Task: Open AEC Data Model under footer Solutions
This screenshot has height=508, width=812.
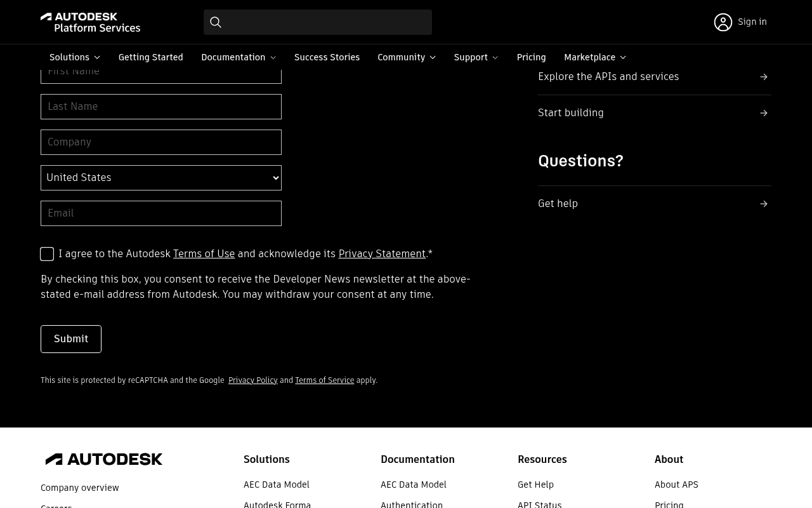Action: click(277, 485)
